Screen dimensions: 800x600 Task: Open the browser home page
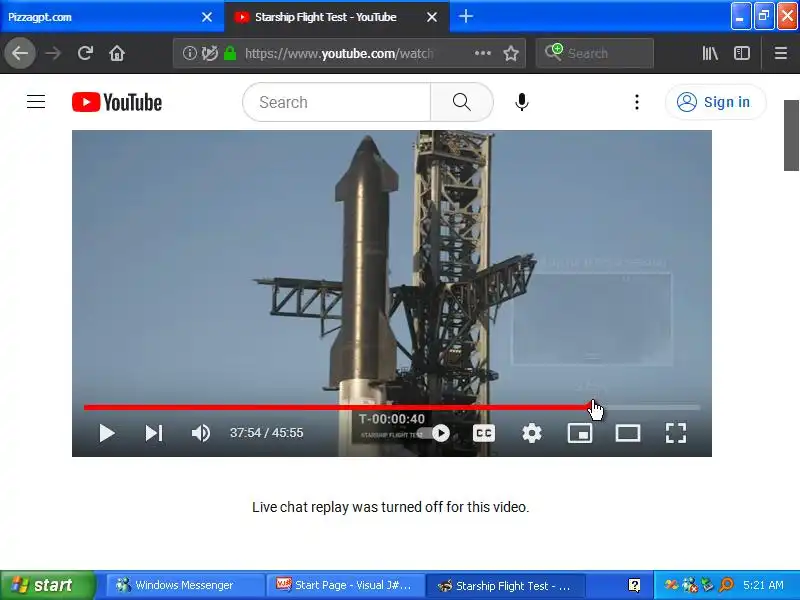[x=117, y=53]
